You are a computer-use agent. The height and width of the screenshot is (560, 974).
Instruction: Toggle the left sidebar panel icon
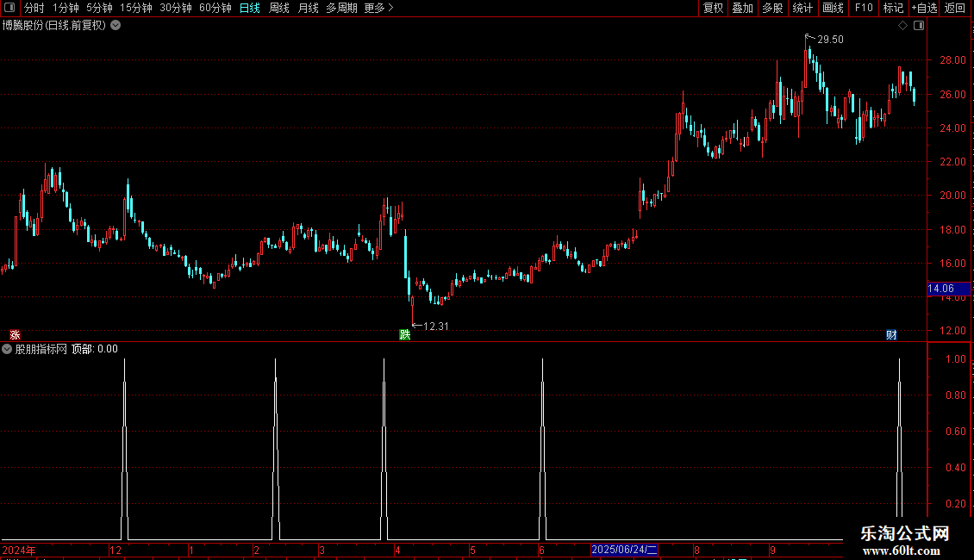click(9, 8)
